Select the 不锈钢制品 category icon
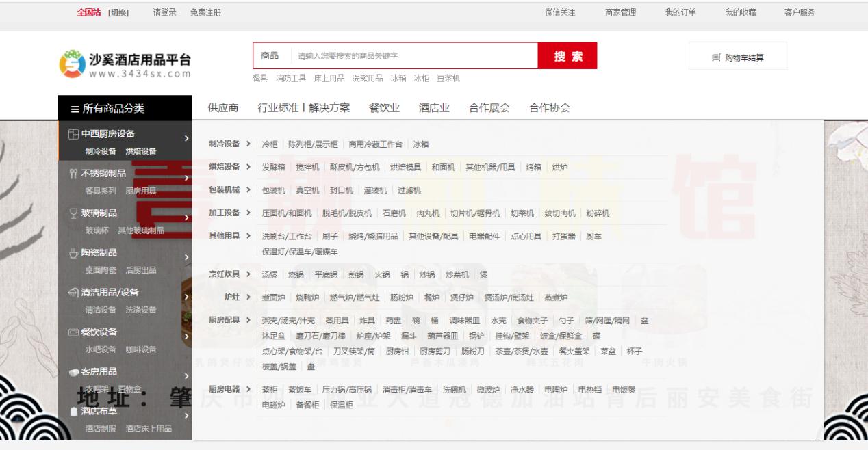 (74, 175)
